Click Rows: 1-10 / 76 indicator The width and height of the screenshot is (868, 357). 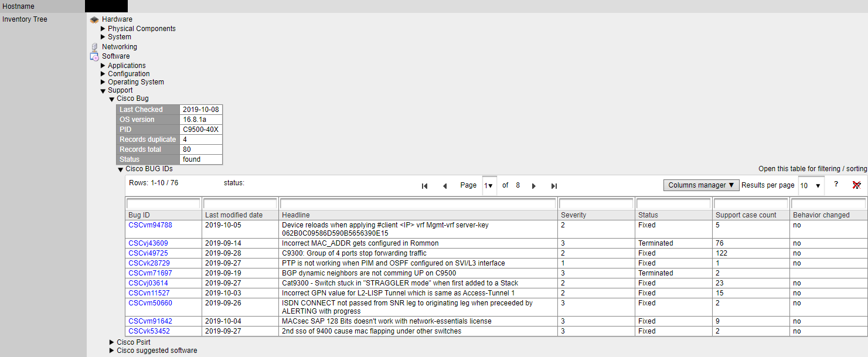pyautogui.click(x=154, y=183)
